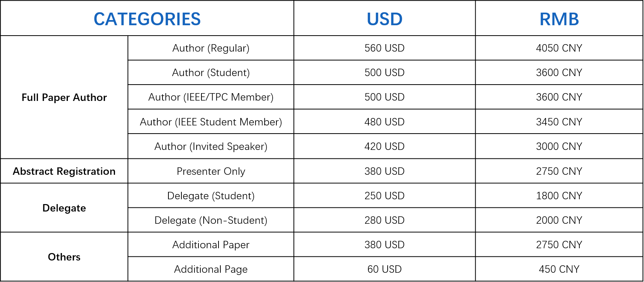Select the USD column header
Screen dimensions: 644x282
(x=384, y=18)
